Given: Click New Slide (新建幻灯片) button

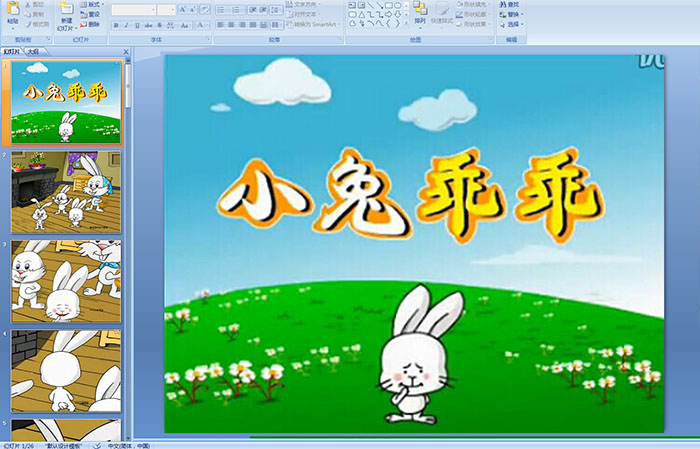Looking at the screenshot, I should pyautogui.click(x=67, y=17).
